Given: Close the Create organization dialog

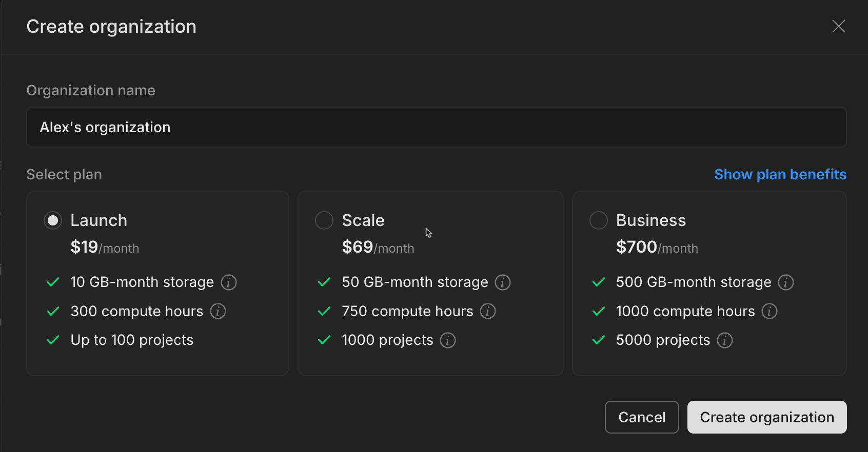Looking at the screenshot, I should [838, 26].
